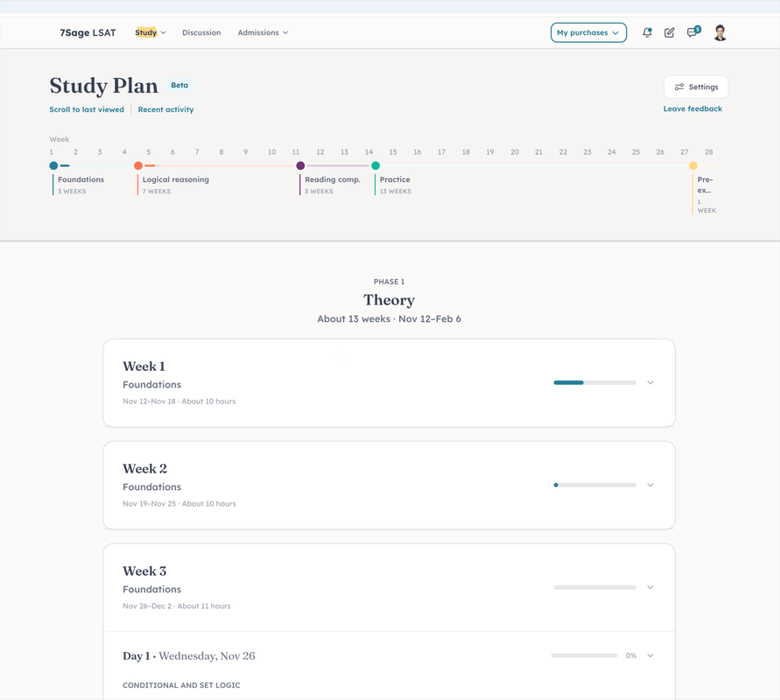Collapse the Week 3 Foundations card

click(650, 587)
